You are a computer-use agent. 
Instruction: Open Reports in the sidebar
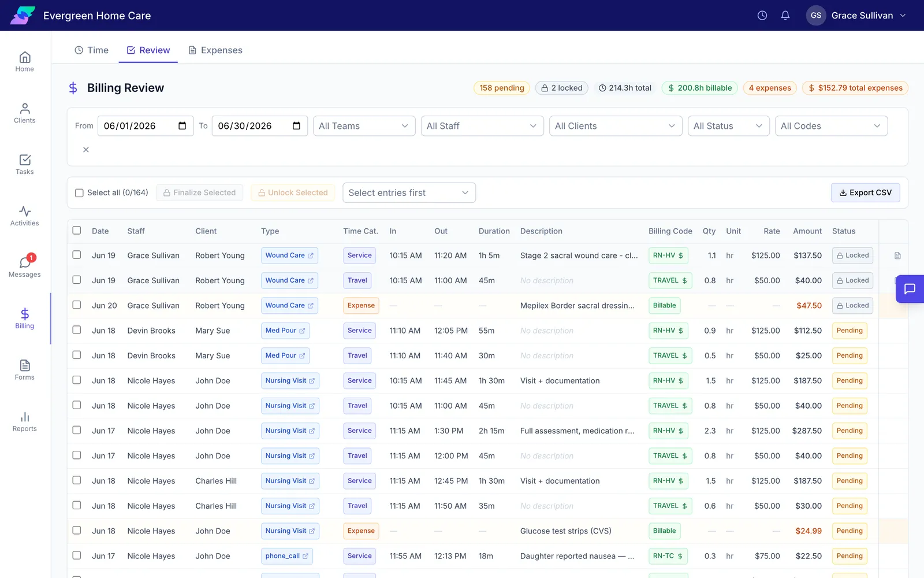point(25,421)
